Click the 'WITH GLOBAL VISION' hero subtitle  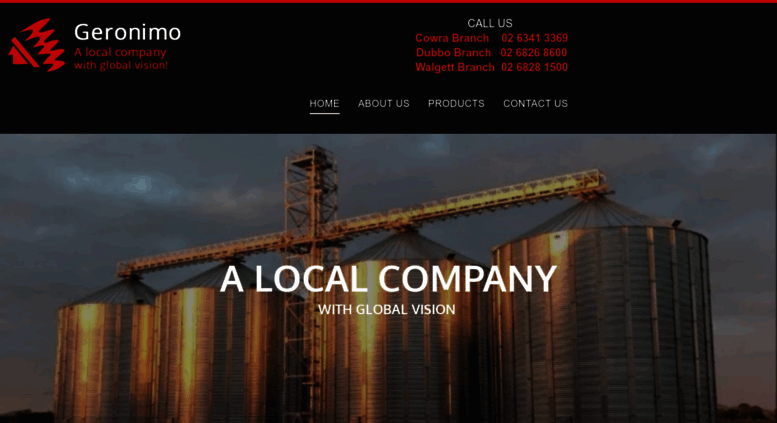click(x=387, y=310)
